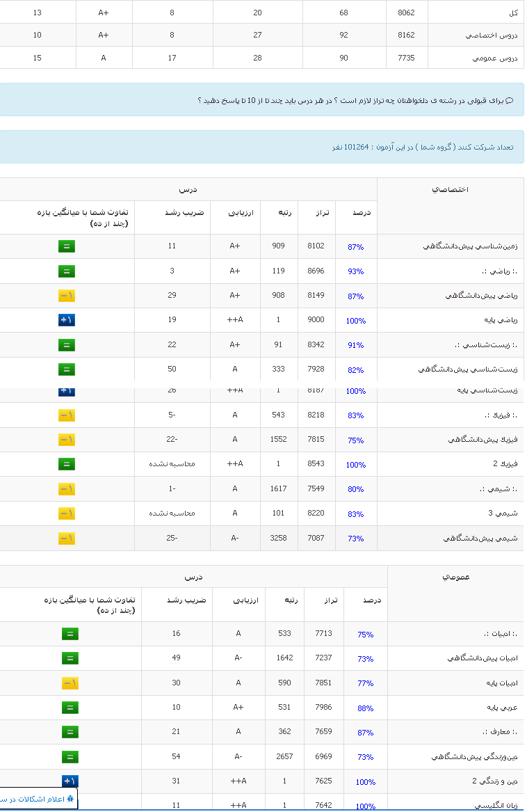Open the 82% link for زيست‌شناسي پيش‌دانشگاهي
The height and width of the screenshot is (812, 527).
(356, 369)
